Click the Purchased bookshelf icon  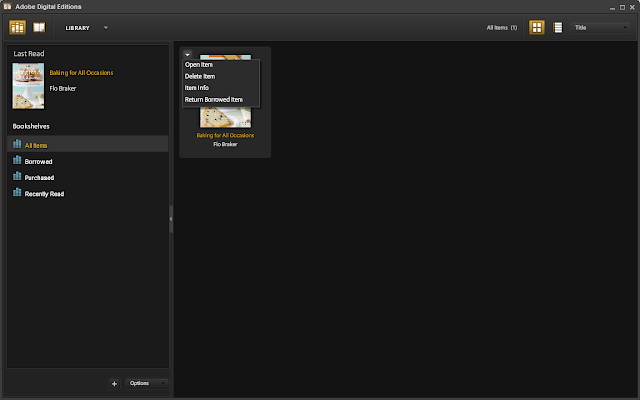pyautogui.click(x=17, y=176)
